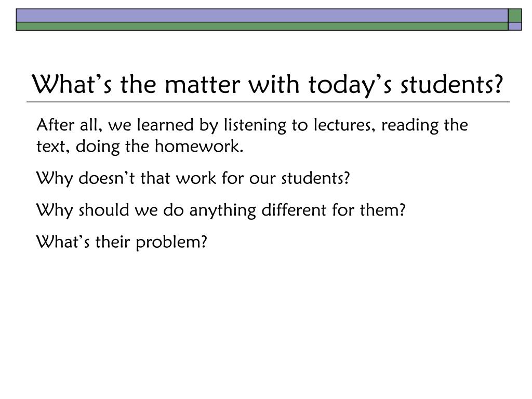Click the blank area below the body text
Screen dimensions: 532x399
266,322
